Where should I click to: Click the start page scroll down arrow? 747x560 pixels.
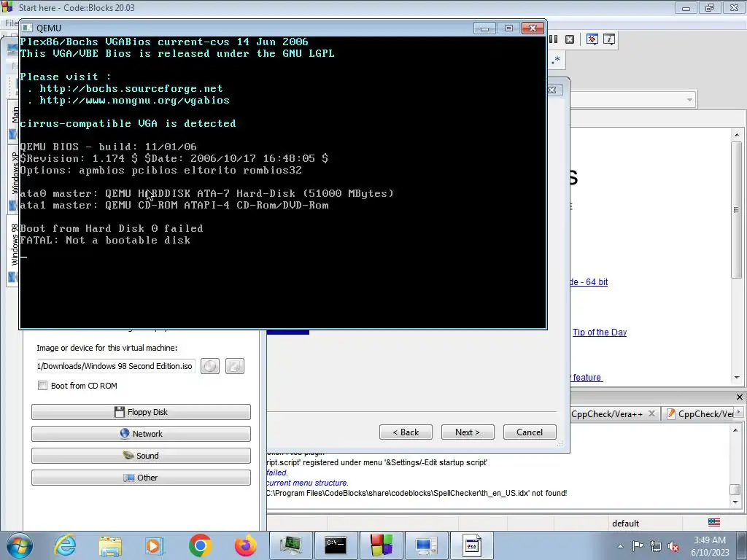[737, 378]
